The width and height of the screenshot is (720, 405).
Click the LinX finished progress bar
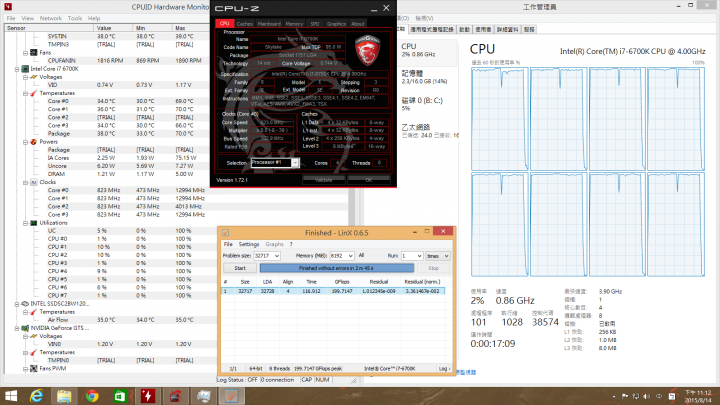tap(337, 268)
